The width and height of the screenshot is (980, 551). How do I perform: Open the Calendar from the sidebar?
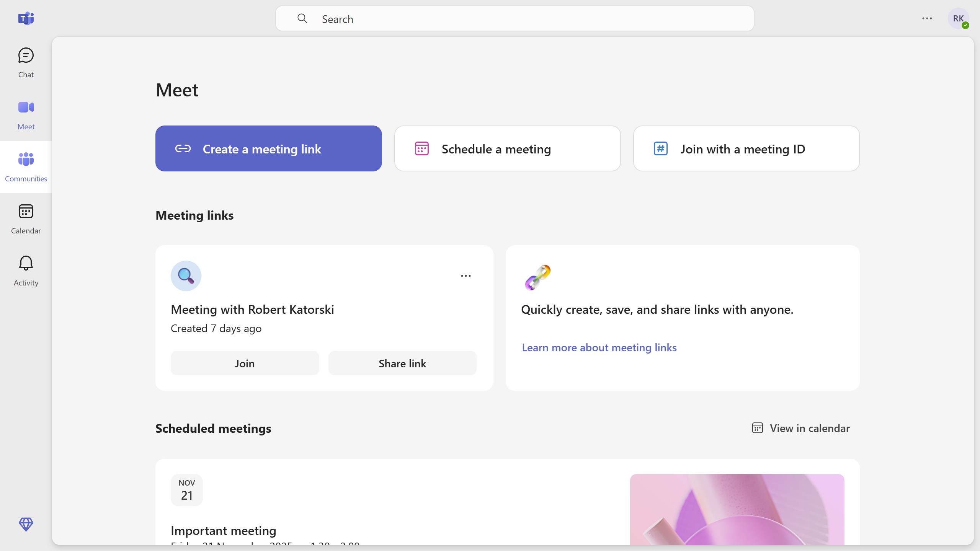pos(25,219)
